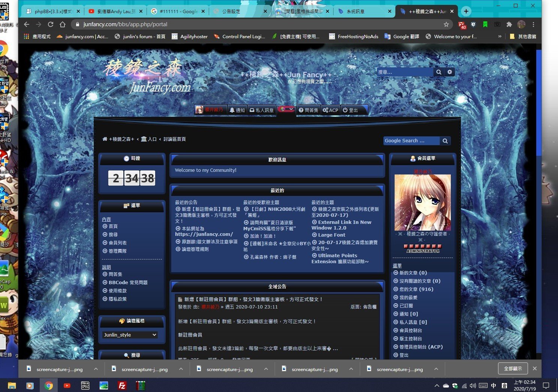Open the FreeHostingNoAds bookmark
The width and height of the screenshot is (558, 392).
354,37
